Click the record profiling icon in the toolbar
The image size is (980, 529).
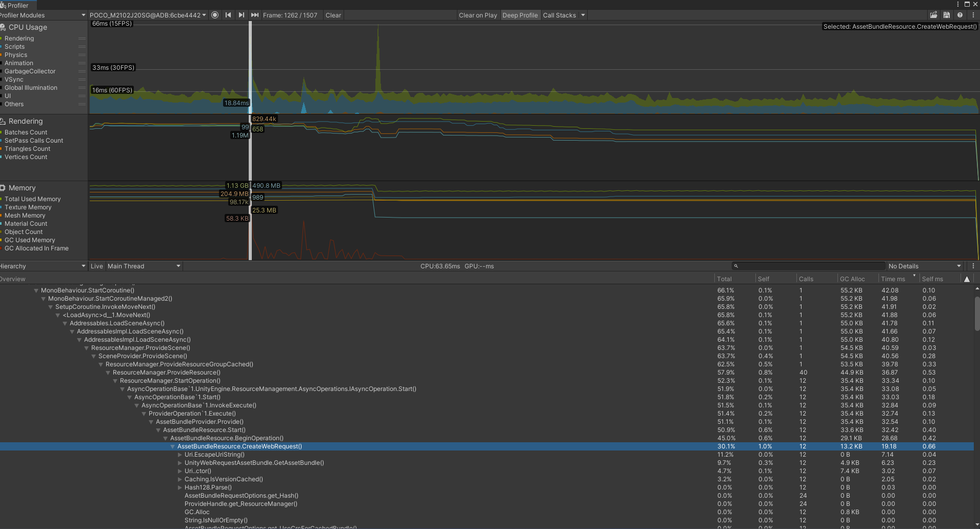click(x=214, y=15)
